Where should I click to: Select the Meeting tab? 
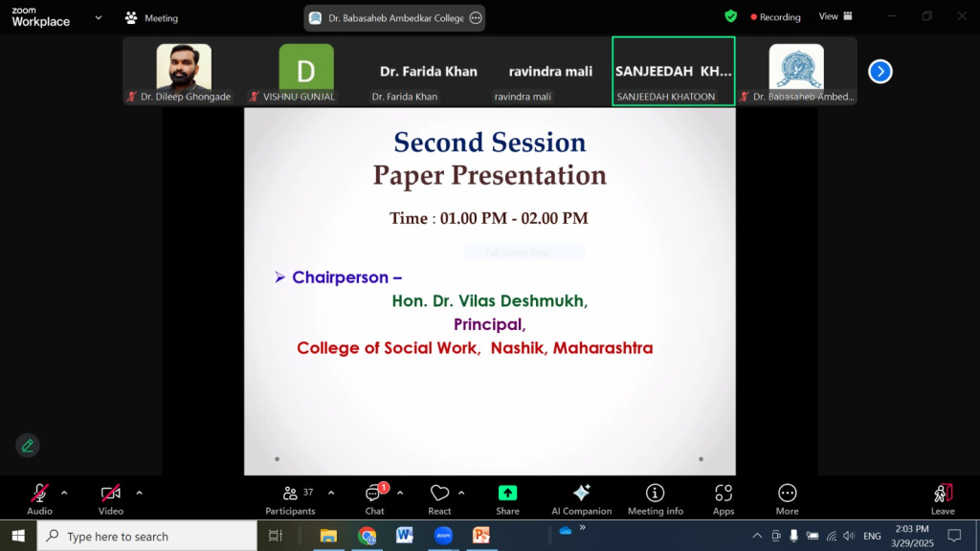pos(152,17)
